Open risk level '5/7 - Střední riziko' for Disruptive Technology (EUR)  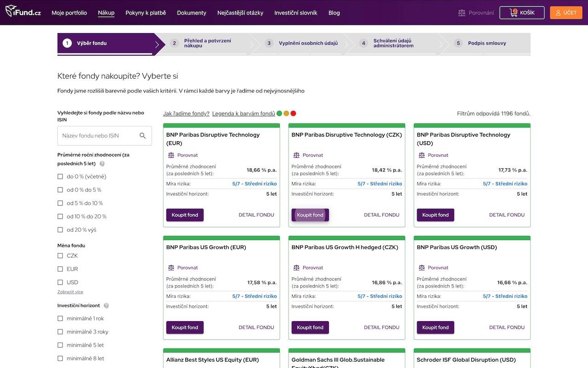(254, 184)
